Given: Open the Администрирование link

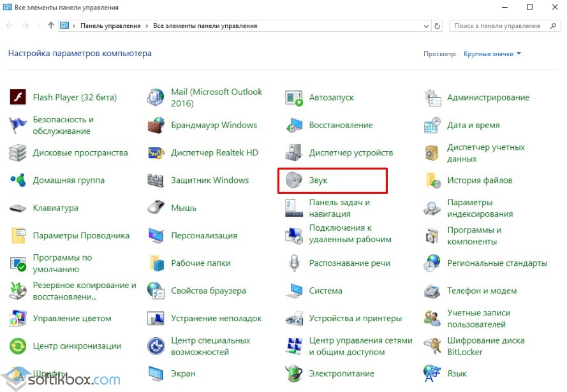Looking at the screenshot, I should click(x=488, y=98).
